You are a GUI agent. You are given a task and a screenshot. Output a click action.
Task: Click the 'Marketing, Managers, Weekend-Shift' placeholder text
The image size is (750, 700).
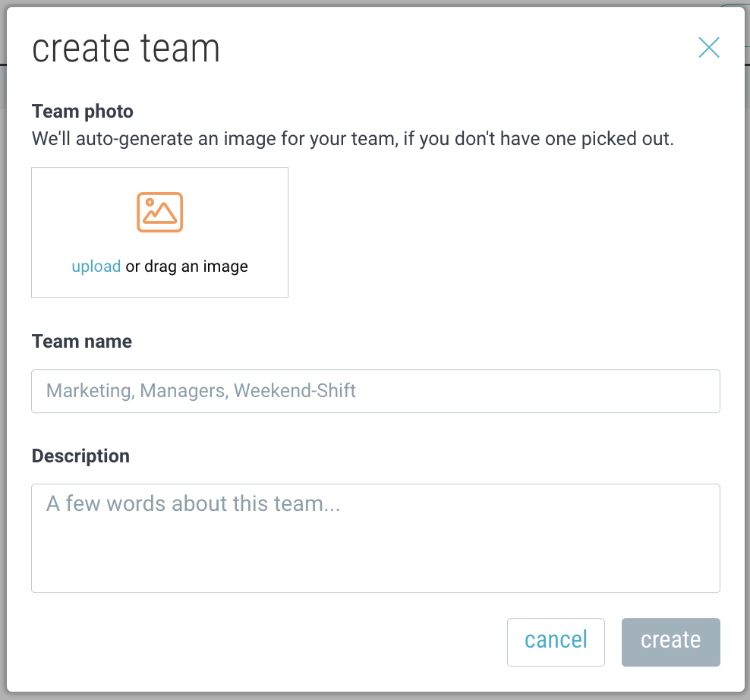click(201, 391)
